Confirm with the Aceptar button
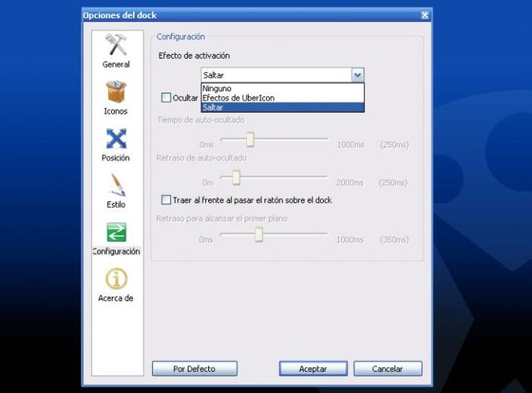 pos(313,369)
